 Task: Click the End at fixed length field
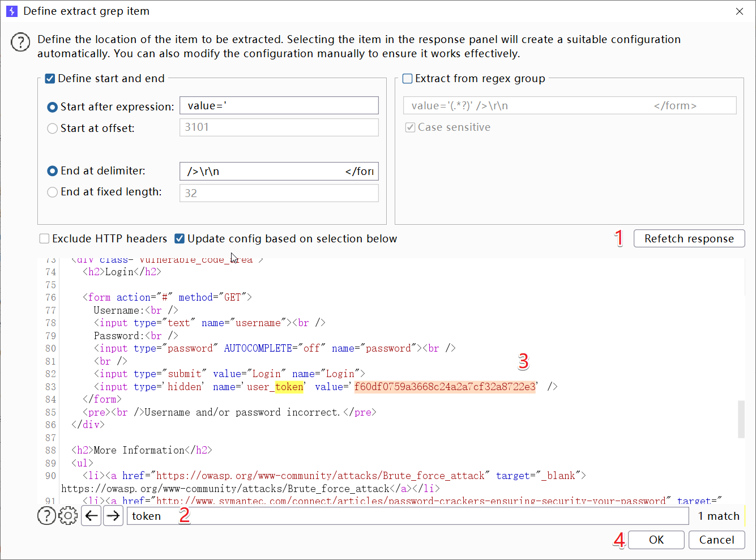coord(279,193)
